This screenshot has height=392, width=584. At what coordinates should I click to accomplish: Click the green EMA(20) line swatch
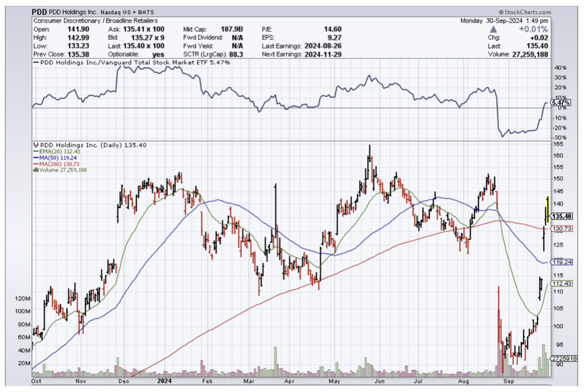(x=36, y=151)
